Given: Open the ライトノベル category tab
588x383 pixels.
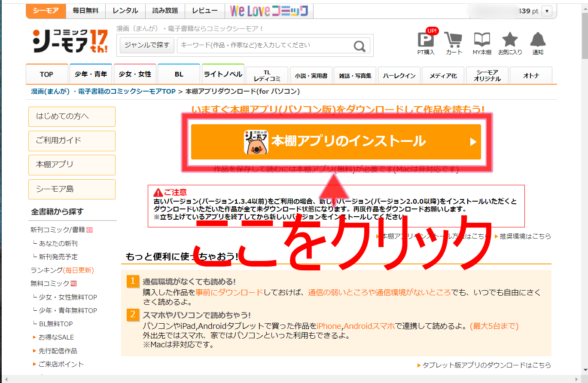Looking at the screenshot, I should click(x=223, y=74).
